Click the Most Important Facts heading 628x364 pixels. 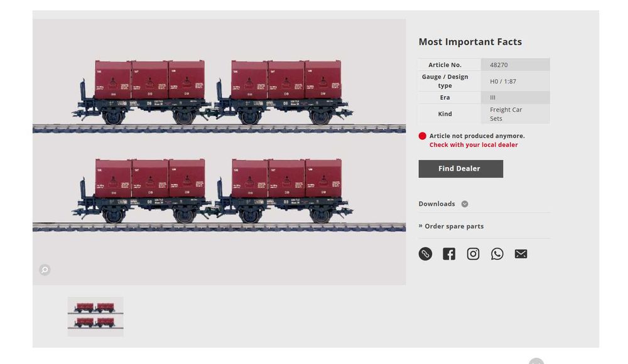(x=470, y=41)
